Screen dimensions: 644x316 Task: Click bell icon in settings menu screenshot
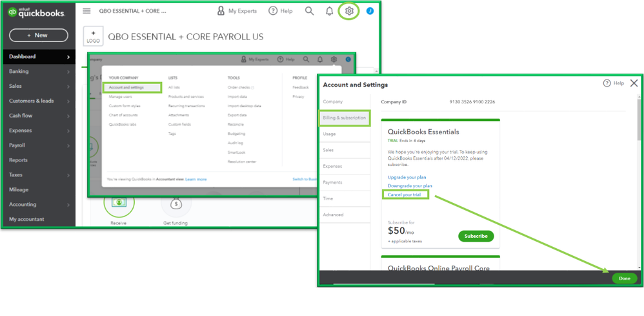320,59
